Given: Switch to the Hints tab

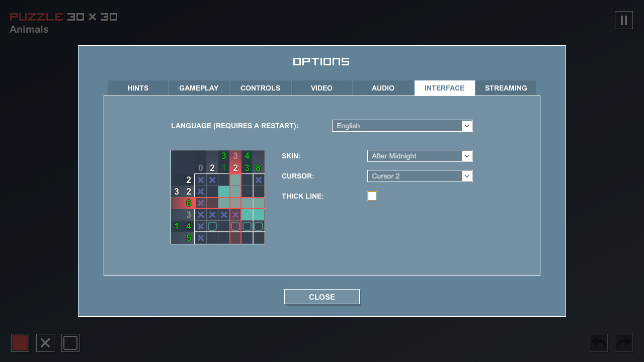Looking at the screenshot, I should point(137,87).
